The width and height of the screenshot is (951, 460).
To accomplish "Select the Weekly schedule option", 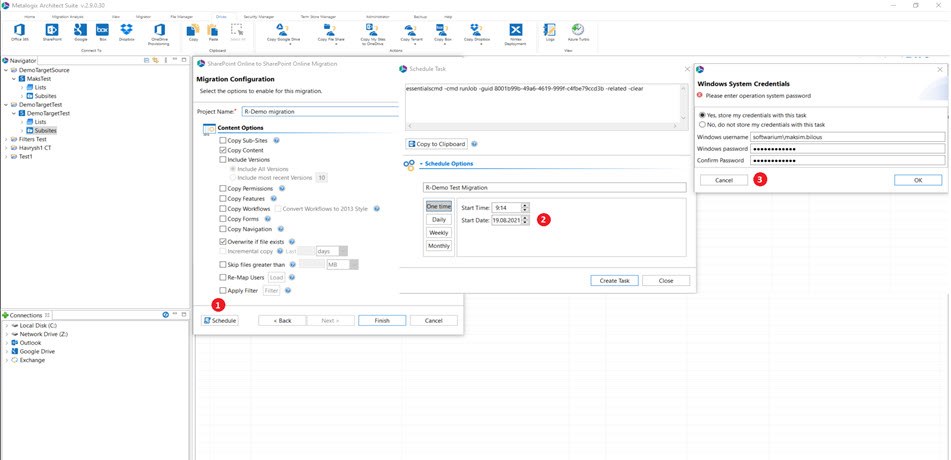I will 439,233.
